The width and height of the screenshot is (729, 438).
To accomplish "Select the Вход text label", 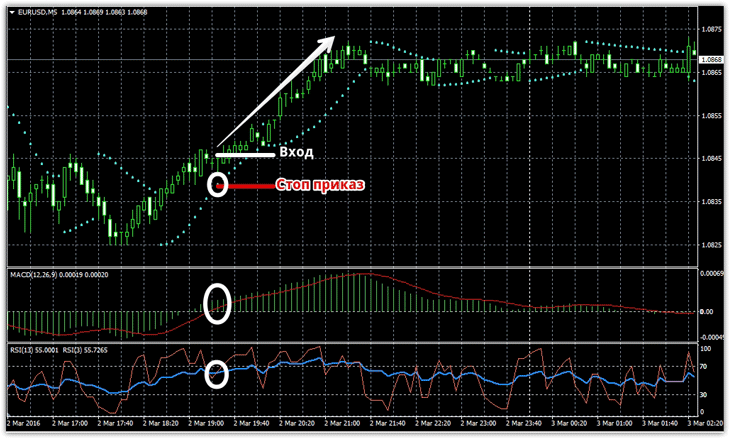I will pos(295,153).
